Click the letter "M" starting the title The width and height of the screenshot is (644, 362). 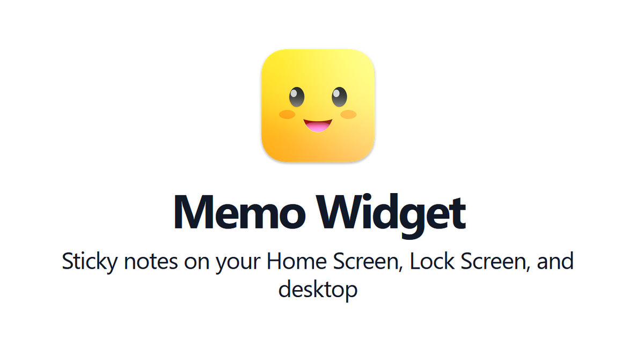point(192,211)
